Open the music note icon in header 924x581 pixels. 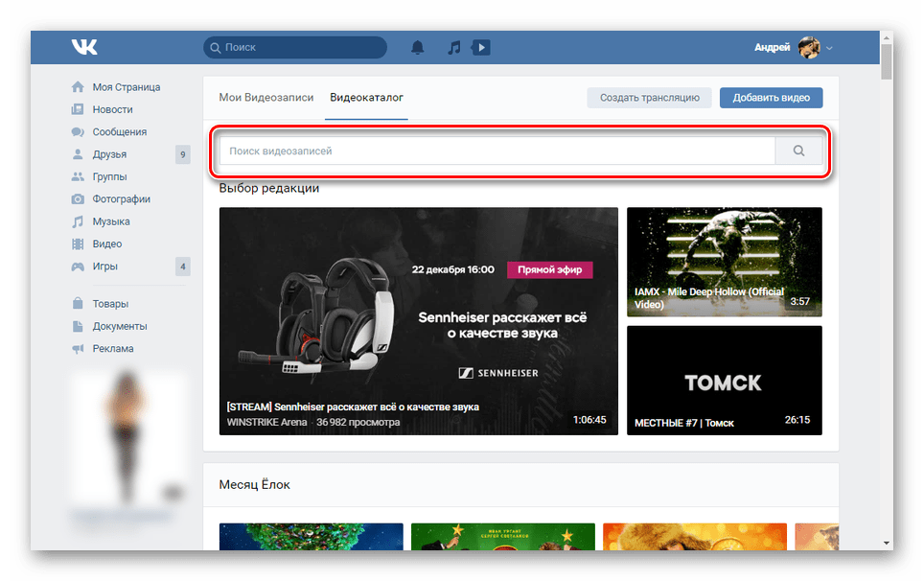pyautogui.click(x=453, y=47)
